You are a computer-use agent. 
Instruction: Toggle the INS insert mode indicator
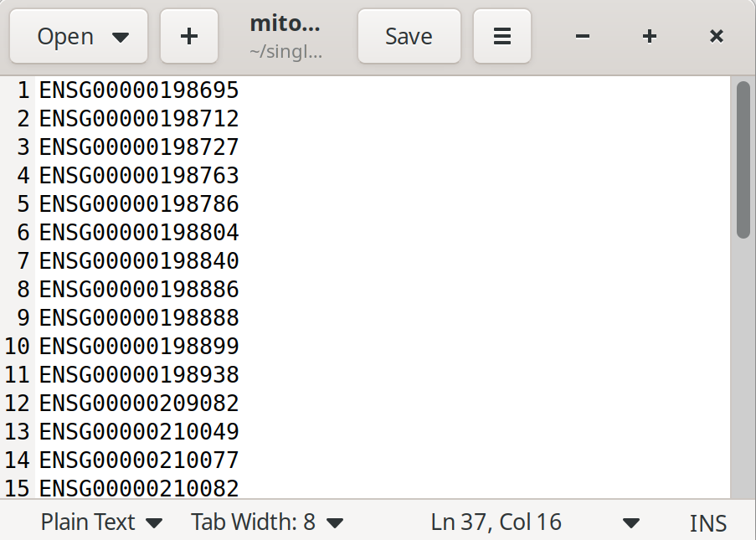[707, 523]
